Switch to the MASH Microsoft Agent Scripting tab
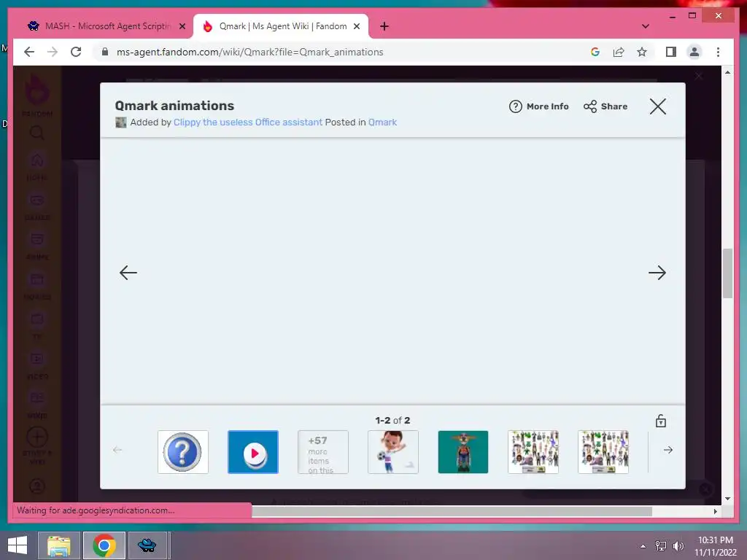 click(107, 26)
